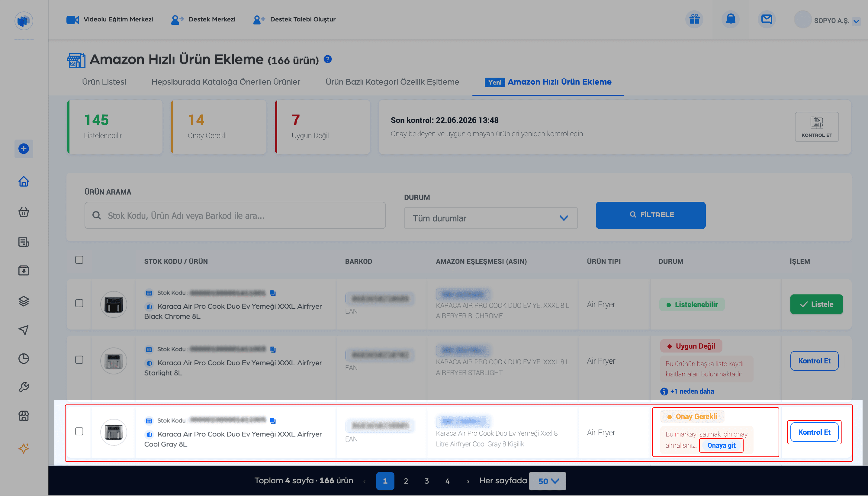Open the per-page '50' dropdown
Viewport: 868px width, 496px height.
[x=548, y=481]
